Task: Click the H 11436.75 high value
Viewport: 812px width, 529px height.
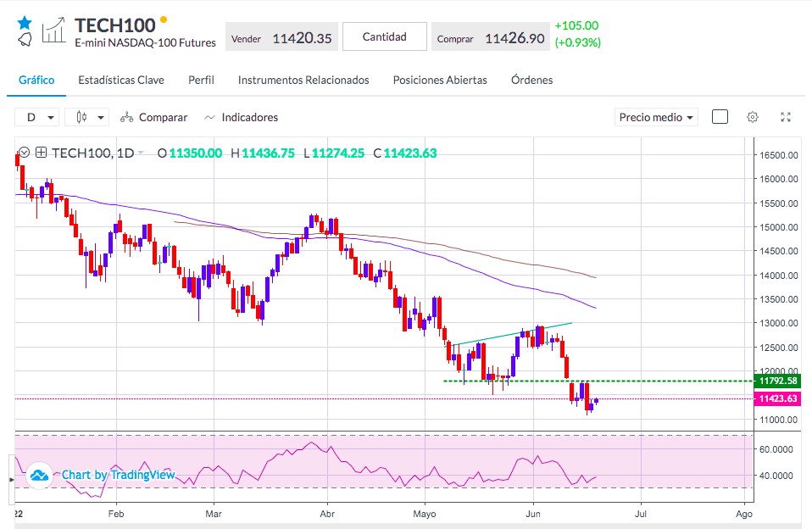Action: pos(263,153)
